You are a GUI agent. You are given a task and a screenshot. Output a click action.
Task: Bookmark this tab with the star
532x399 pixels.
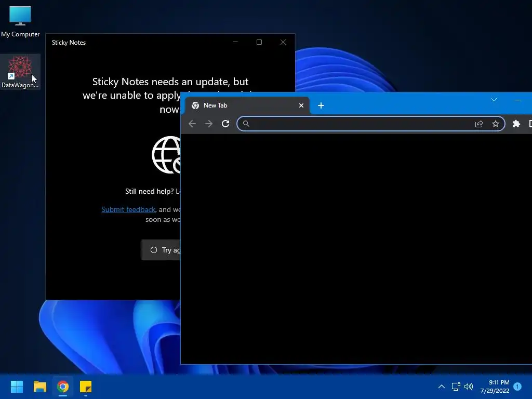[x=495, y=124]
